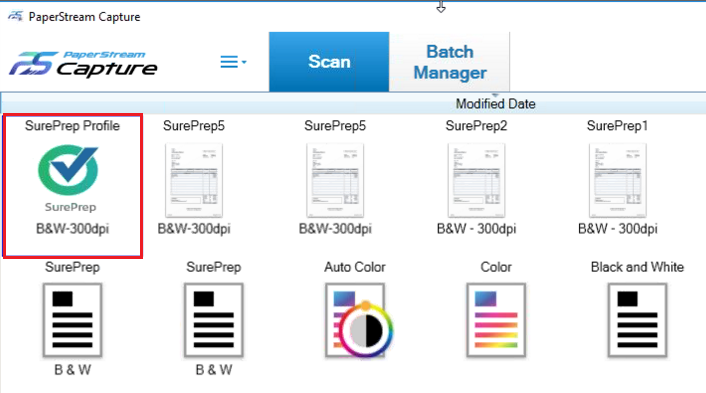
Task: Choose the SurePrep1 scan profile thumbnail
Action: point(618,180)
